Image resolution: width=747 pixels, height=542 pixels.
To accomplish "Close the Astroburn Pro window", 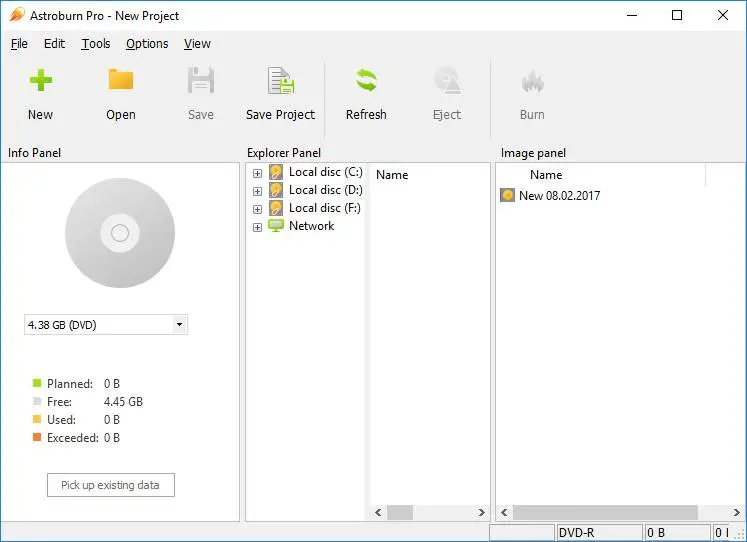I will [x=723, y=15].
